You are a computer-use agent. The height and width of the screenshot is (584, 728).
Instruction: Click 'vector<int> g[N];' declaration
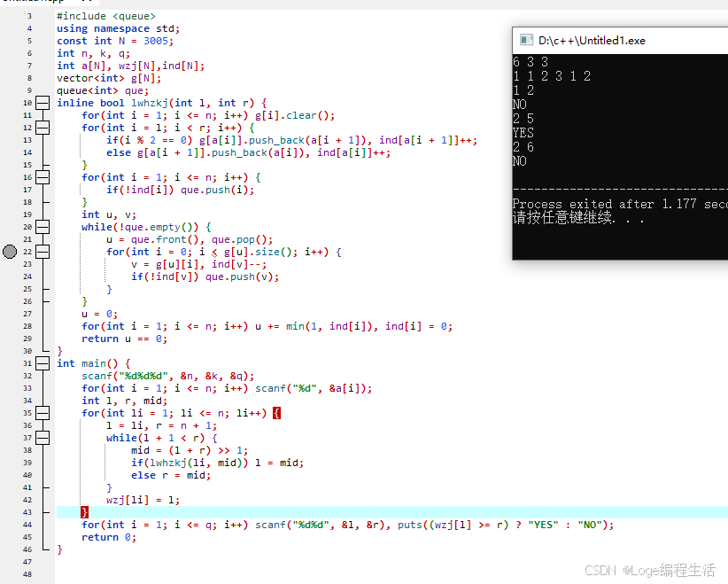click(x=109, y=78)
